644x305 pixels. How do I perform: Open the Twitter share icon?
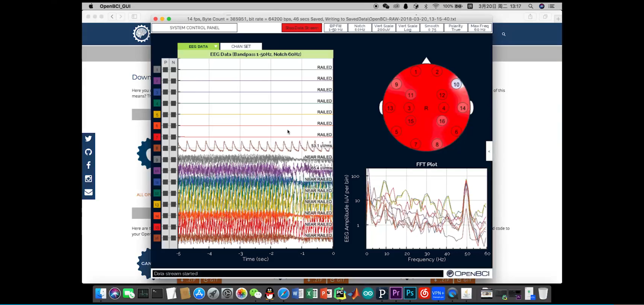[89, 139]
